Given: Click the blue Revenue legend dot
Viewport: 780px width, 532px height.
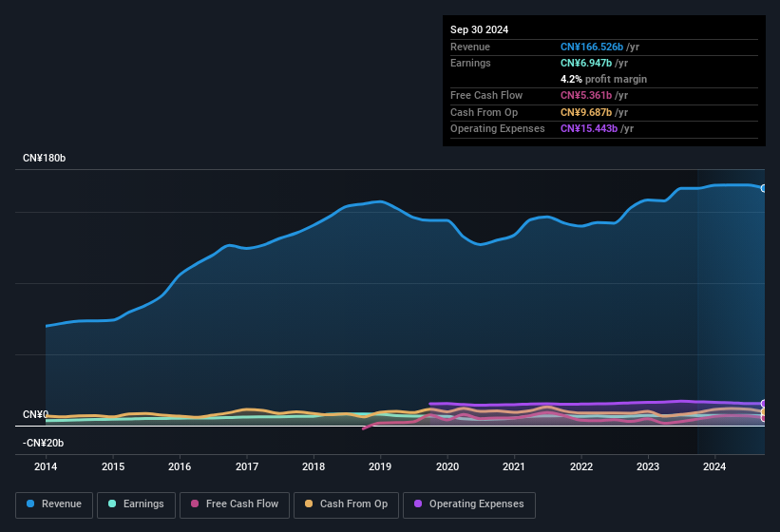Looking at the screenshot, I should pos(31,504).
